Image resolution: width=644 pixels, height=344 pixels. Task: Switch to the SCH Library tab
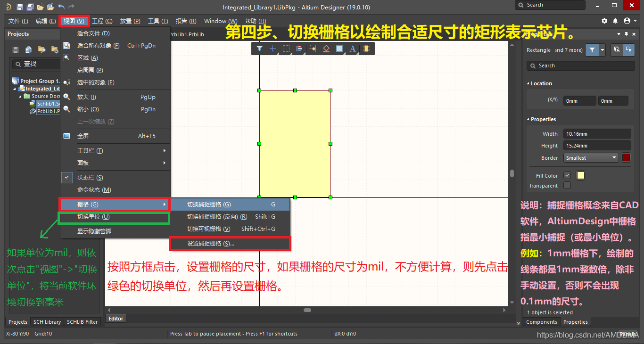tap(47, 322)
